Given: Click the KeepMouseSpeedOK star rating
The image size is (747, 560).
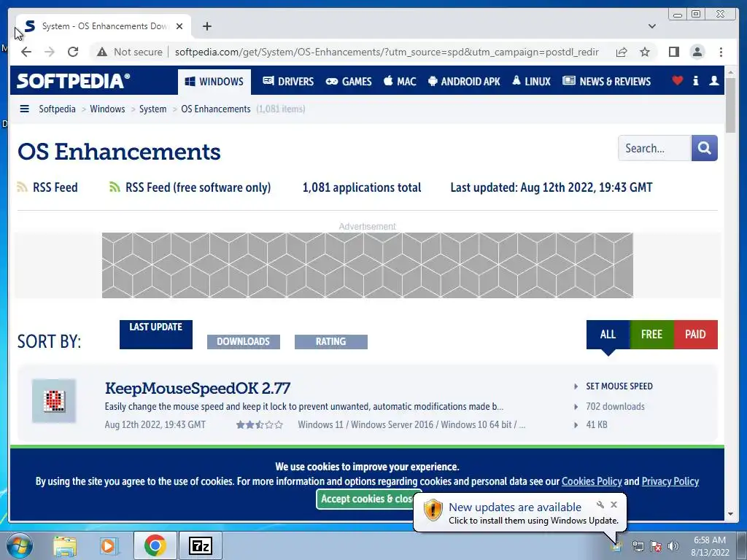Looking at the screenshot, I should pyautogui.click(x=259, y=424).
